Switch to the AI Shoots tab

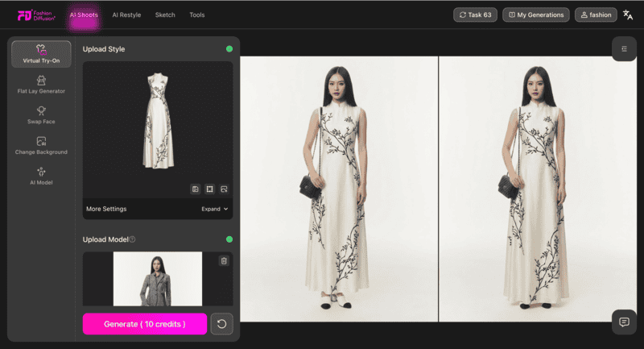pyautogui.click(x=84, y=15)
